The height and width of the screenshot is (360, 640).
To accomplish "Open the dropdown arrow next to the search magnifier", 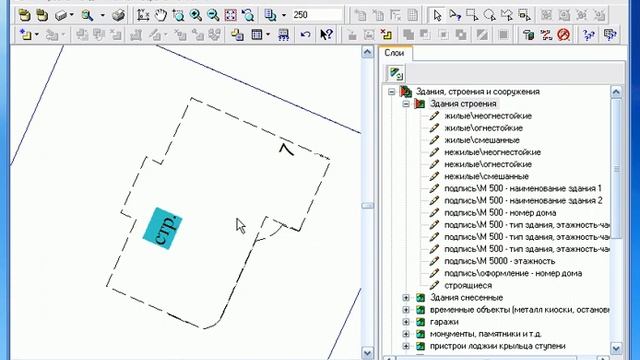I will tap(102, 16).
